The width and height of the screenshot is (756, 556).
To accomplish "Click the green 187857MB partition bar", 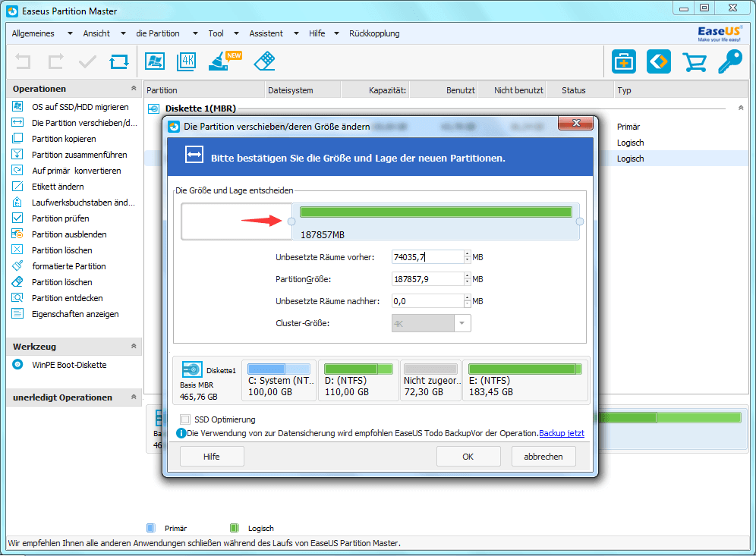I will [436, 212].
